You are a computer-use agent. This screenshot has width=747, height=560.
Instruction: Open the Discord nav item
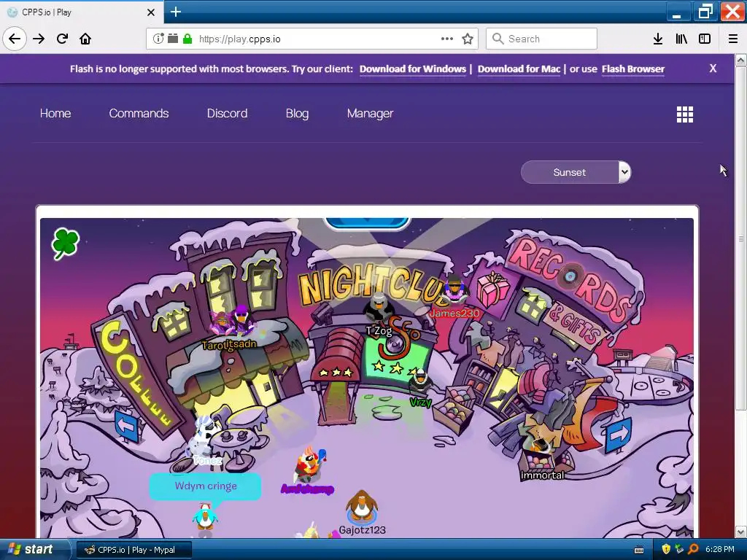227,113
